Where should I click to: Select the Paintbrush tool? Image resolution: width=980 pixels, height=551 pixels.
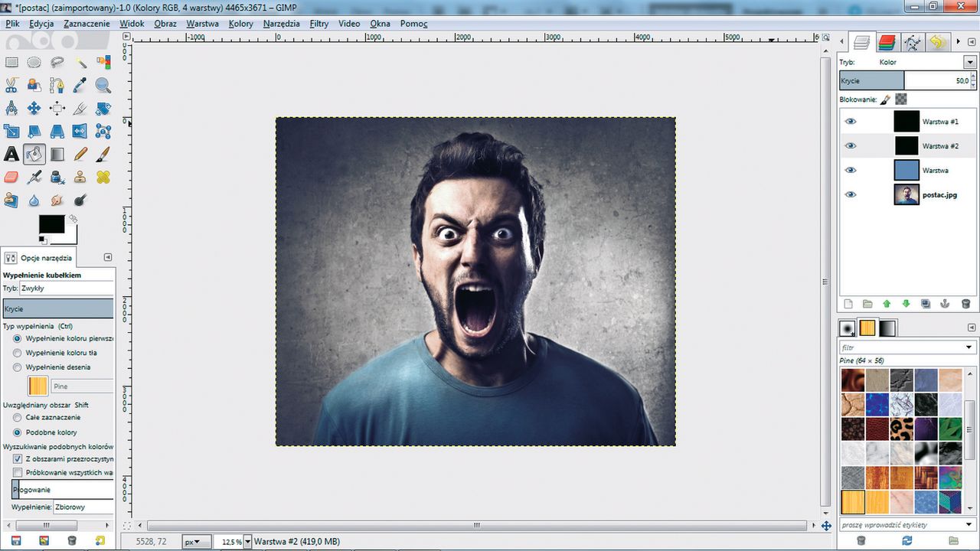pyautogui.click(x=103, y=154)
